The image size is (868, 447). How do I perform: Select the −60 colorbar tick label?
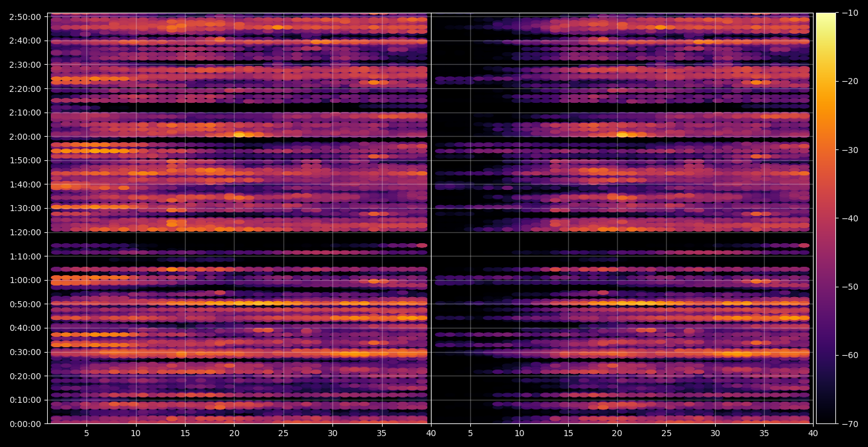click(x=850, y=355)
